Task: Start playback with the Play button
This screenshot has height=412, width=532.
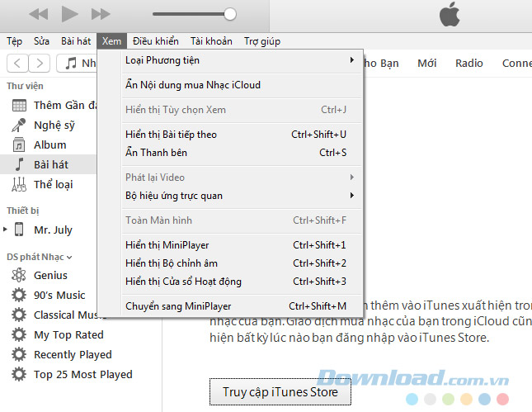Action: (70, 14)
